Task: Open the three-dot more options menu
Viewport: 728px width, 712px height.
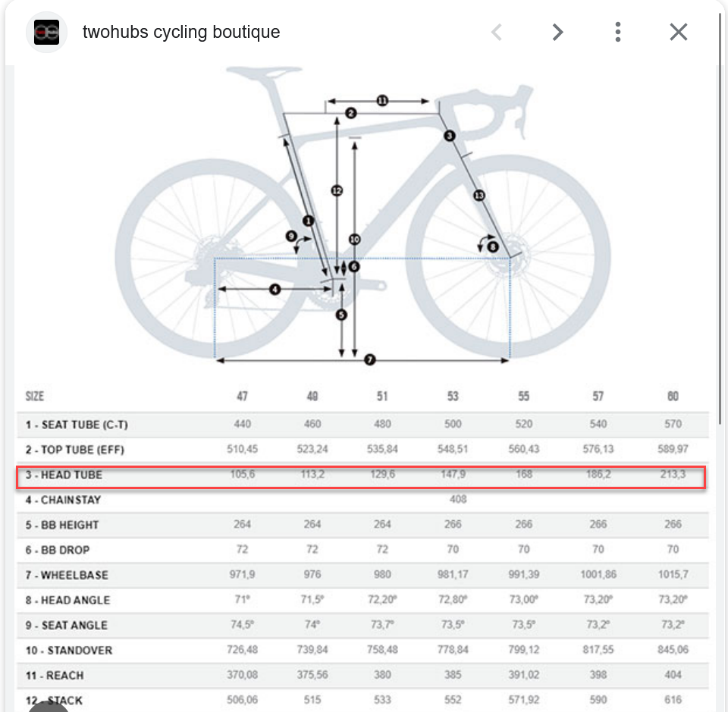Action: (618, 32)
